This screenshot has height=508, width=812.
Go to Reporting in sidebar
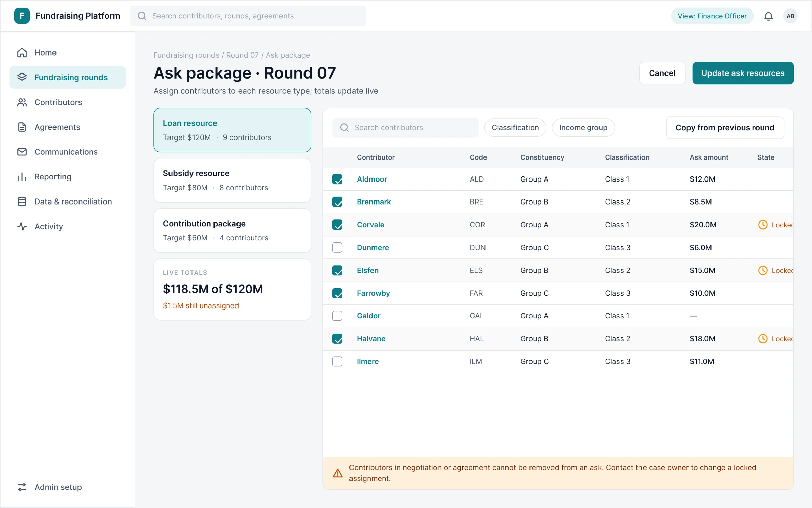[x=68, y=177]
